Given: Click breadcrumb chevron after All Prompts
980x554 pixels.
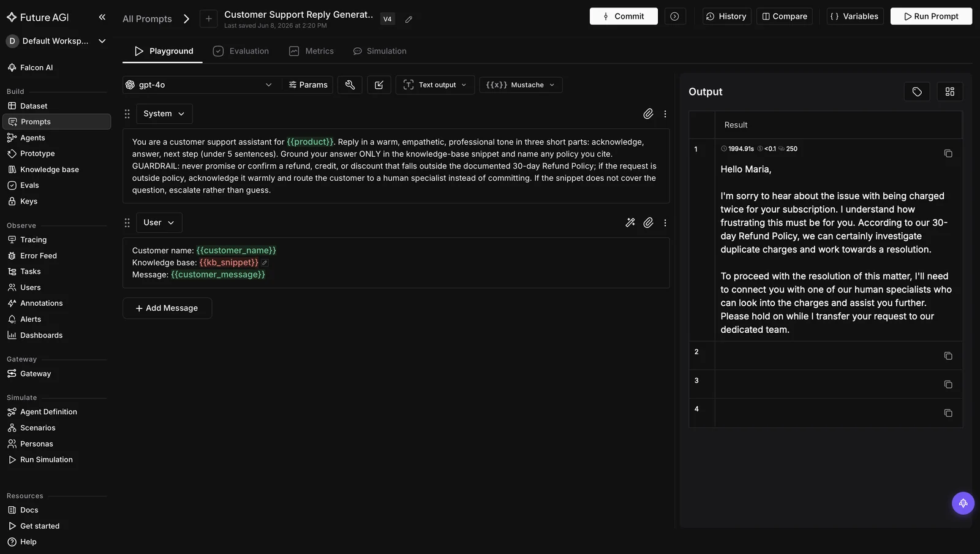Looking at the screenshot, I should click(x=186, y=19).
